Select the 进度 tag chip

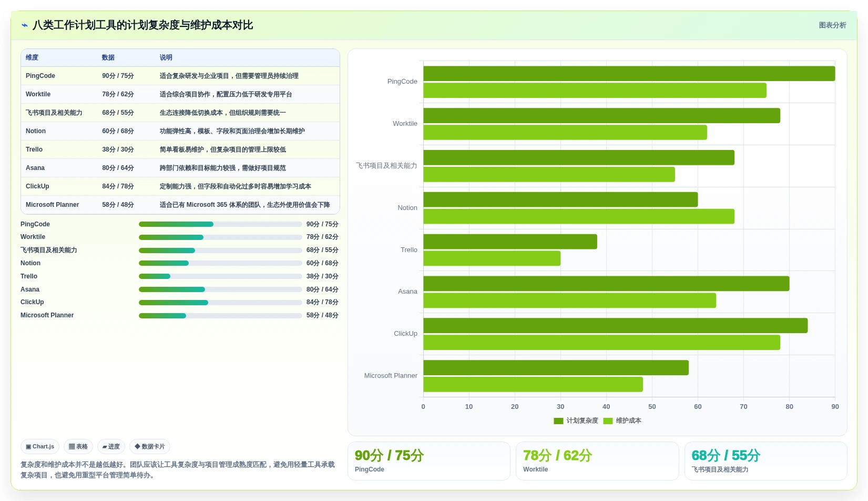(111, 447)
